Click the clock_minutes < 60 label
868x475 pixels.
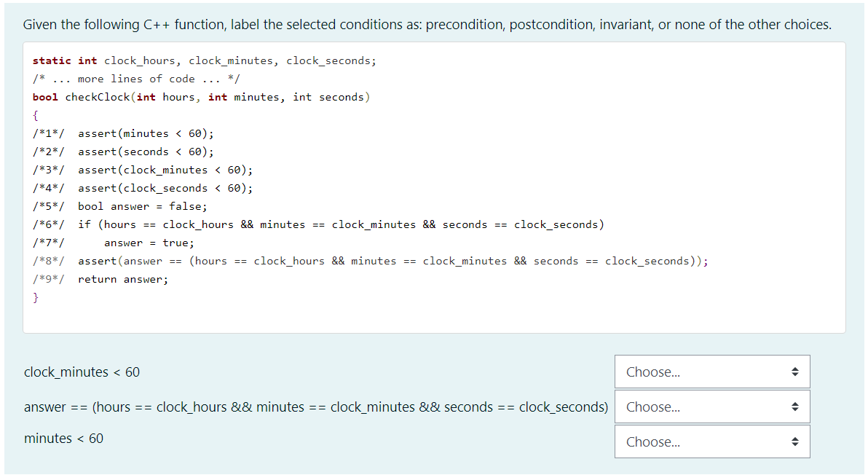click(x=82, y=372)
